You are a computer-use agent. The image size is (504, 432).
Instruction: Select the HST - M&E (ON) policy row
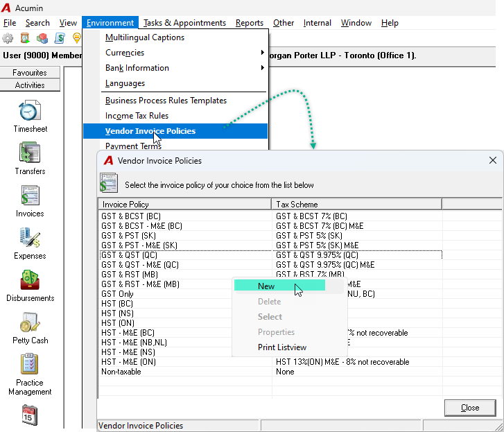185,362
